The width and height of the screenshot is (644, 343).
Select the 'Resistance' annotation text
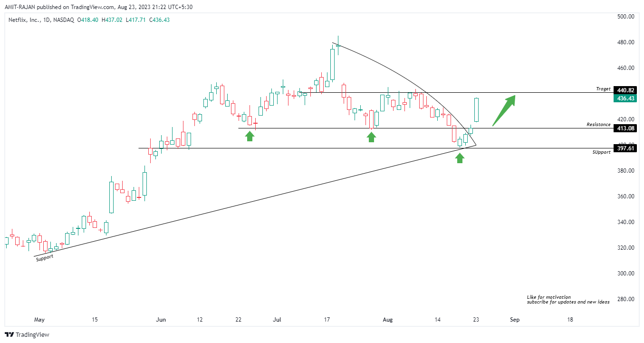pyautogui.click(x=598, y=125)
